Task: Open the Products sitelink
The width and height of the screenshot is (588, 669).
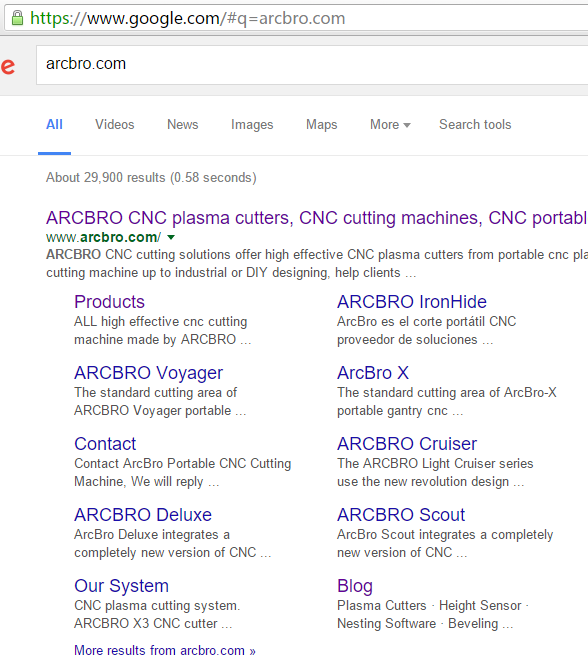Action: [109, 302]
